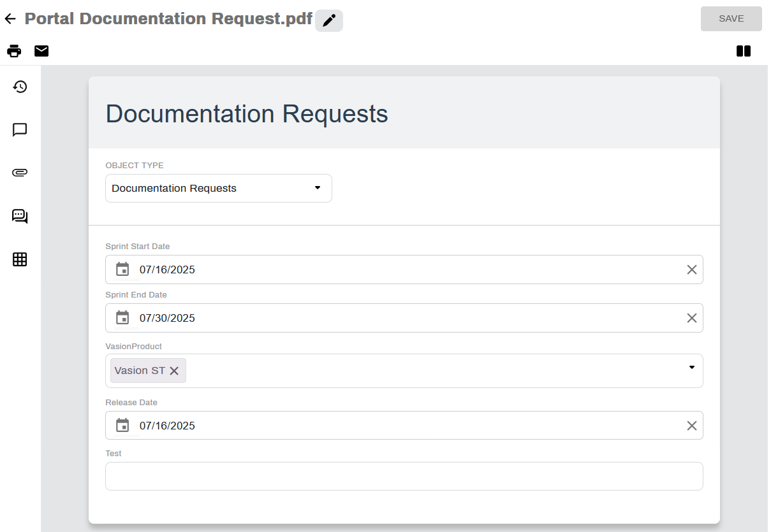Screen dimensions: 771x532
Task: Click the 'OBJECT TYPE' label
Action: (x=135, y=166)
